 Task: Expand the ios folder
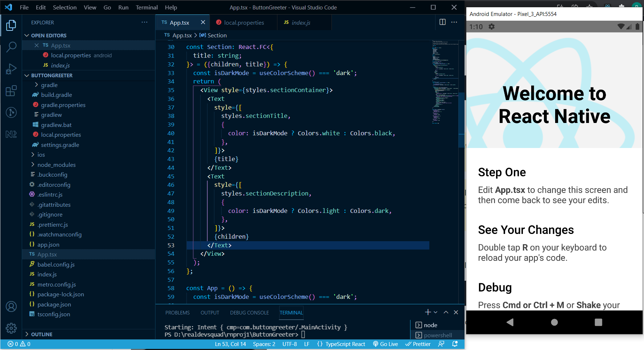click(33, 155)
